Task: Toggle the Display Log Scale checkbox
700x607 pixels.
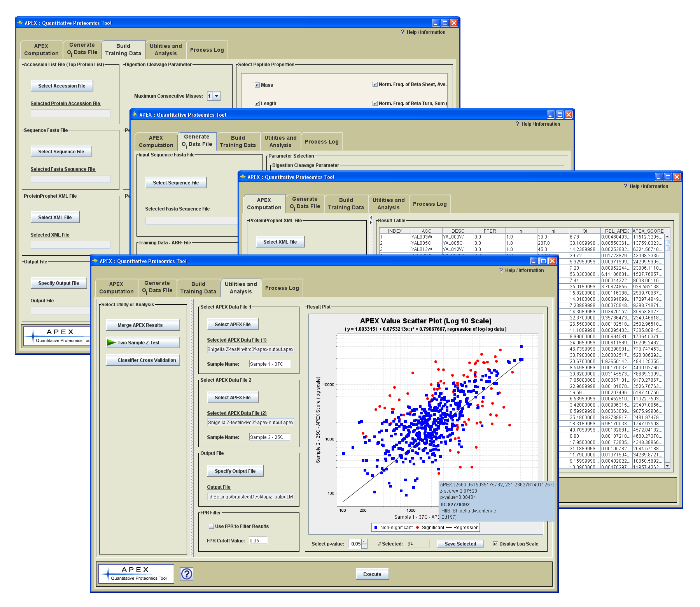Action: 495,544
